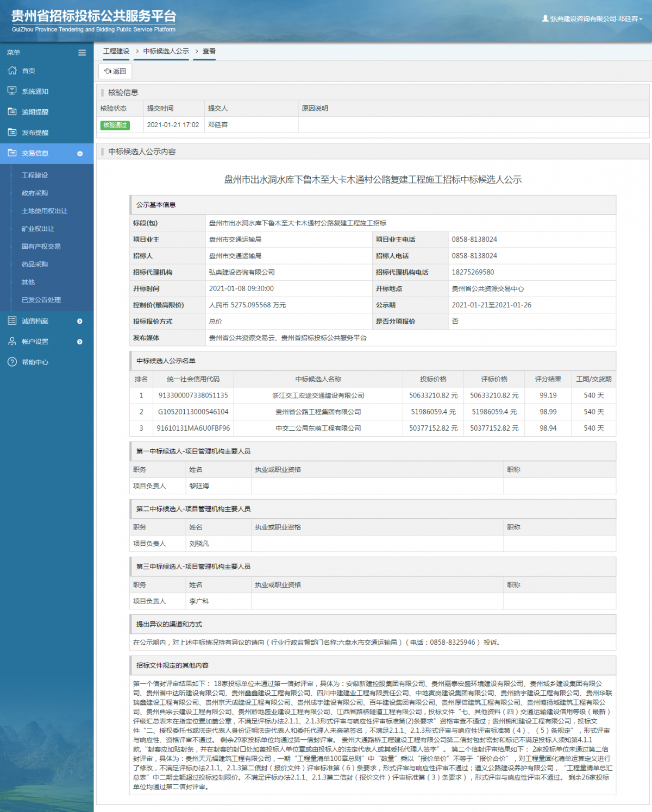Click score value 99.19

click(548, 395)
